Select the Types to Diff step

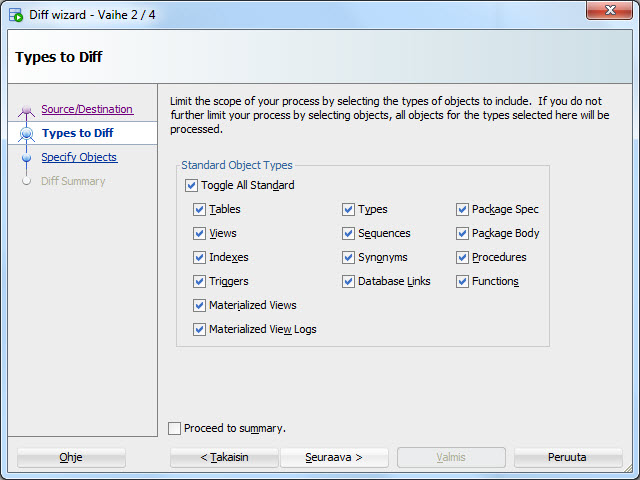tap(78, 133)
